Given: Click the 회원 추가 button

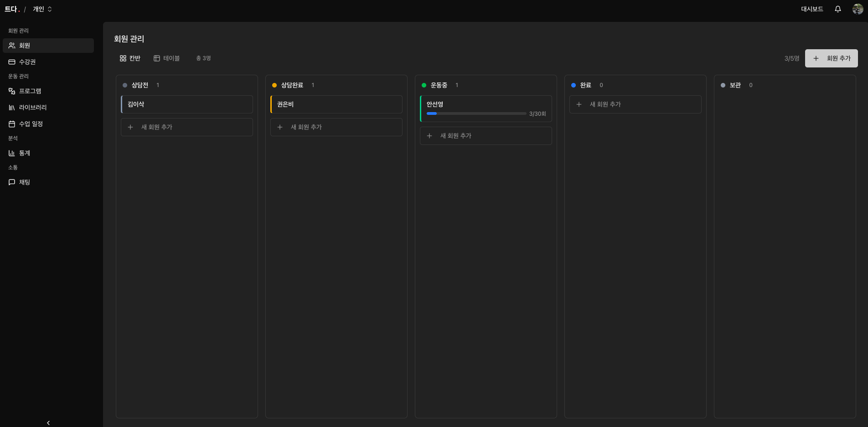Looking at the screenshot, I should pos(831,58).
